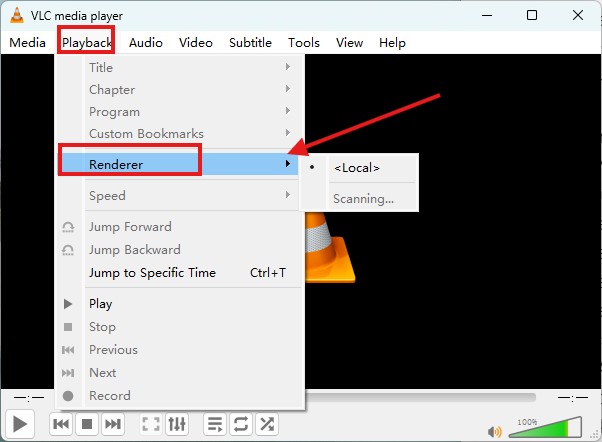The image size is (602, 442).
Task: Adjust the volume slider at 100%
Action: [x=545, y=427]
